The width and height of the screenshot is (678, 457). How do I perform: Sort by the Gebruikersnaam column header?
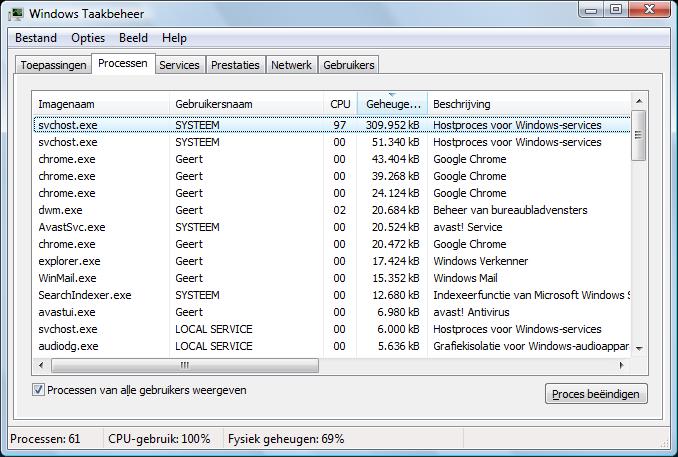tap(246, 104)
